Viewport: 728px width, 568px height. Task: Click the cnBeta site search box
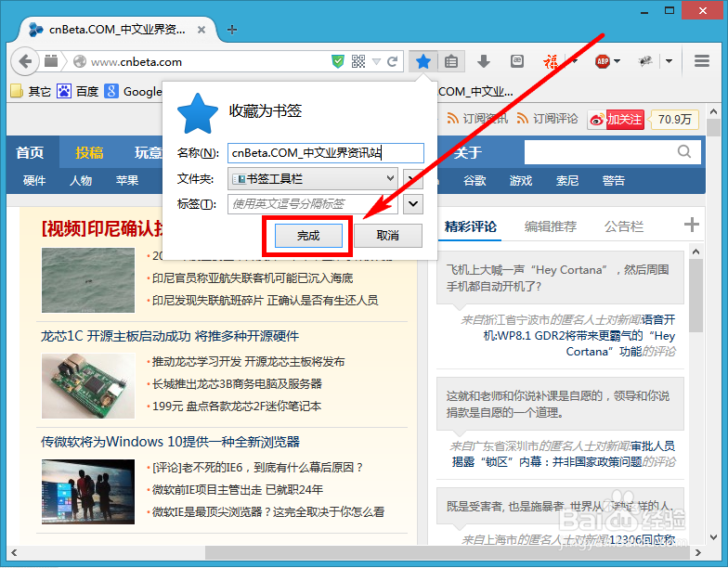click(613, 152)
